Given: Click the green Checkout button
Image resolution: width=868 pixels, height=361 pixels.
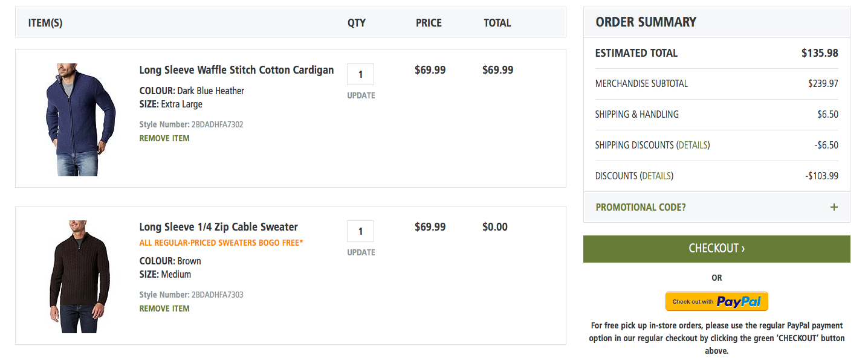Looking at the screenshot, I should click(717, 249).
